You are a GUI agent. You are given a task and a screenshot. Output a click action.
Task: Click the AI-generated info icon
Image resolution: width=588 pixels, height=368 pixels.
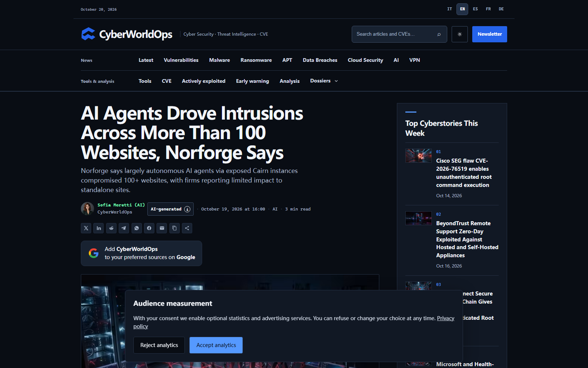click(x=187, y=209)
